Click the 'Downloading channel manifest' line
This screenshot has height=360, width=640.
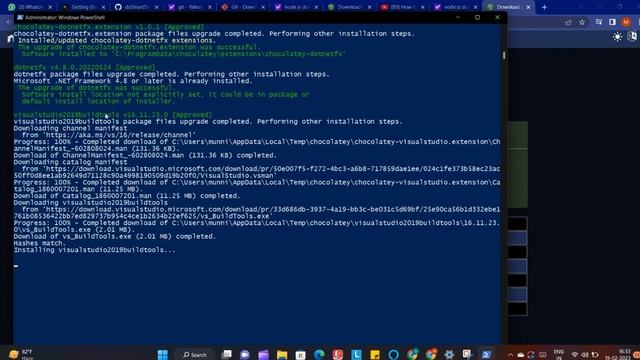point(70,128)
